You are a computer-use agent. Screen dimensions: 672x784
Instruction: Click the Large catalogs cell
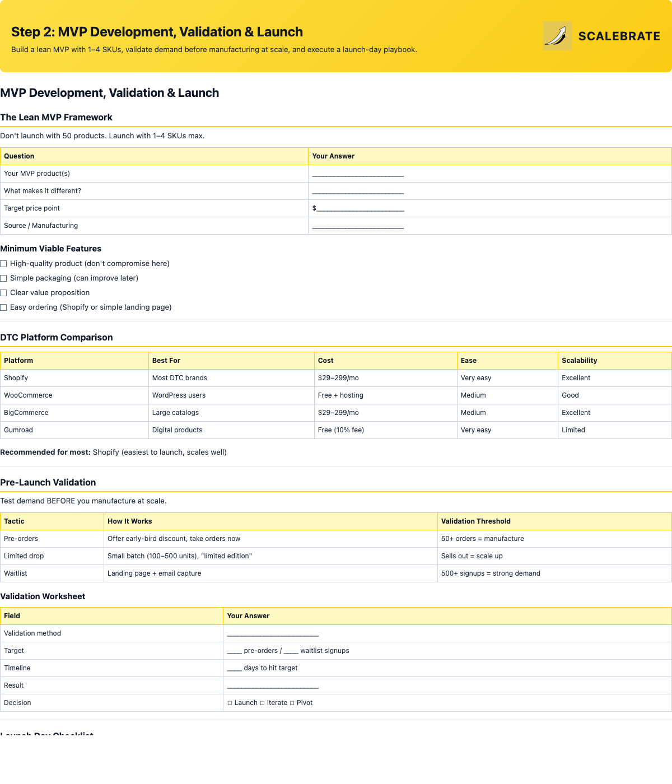click(x=231, y=413)
